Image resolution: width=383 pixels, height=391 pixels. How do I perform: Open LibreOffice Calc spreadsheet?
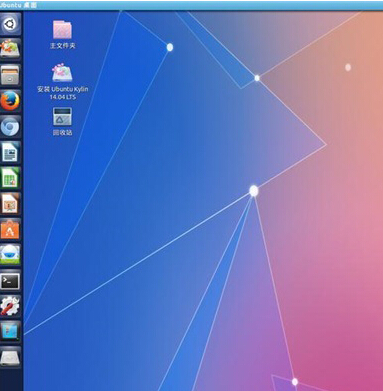coord(10,178)
